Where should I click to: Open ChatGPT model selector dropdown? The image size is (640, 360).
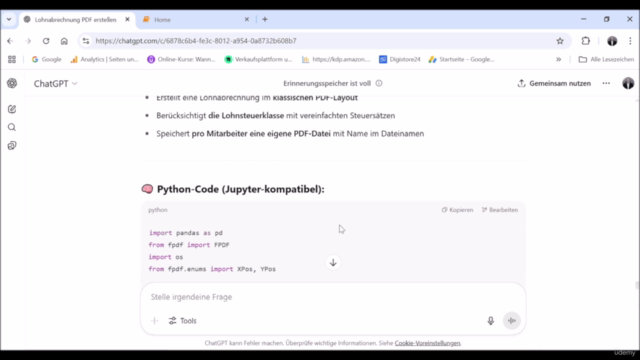click(x=56, y=84)
